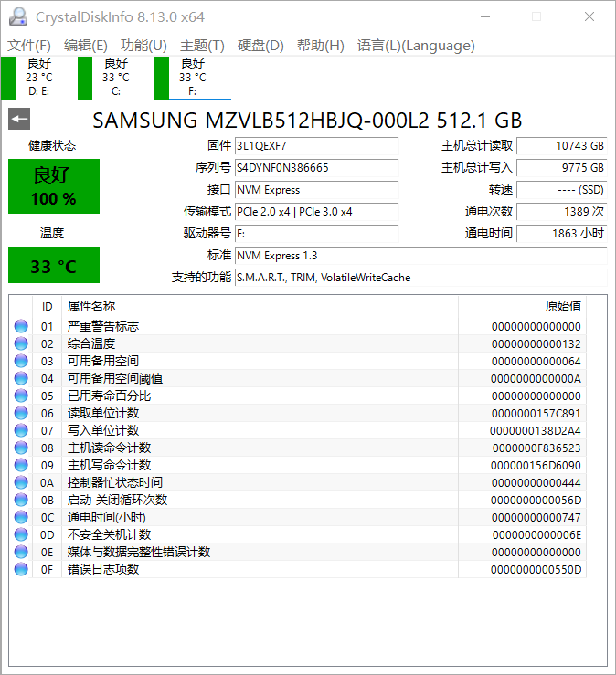
Task: Click status orb for 05 已用寿命百分比
Action: 21,396
